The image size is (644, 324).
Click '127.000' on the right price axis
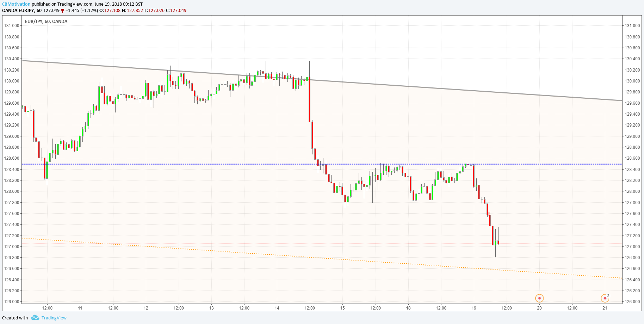coord(632,246)
